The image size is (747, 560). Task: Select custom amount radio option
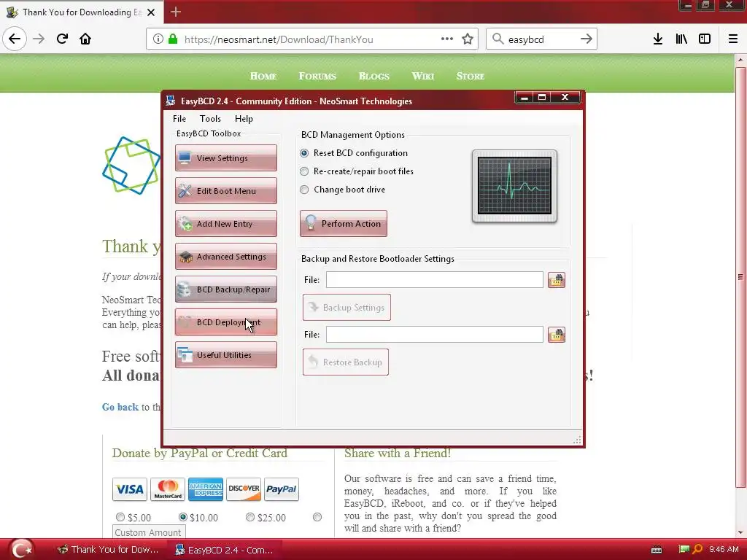(x=317, y=517)
